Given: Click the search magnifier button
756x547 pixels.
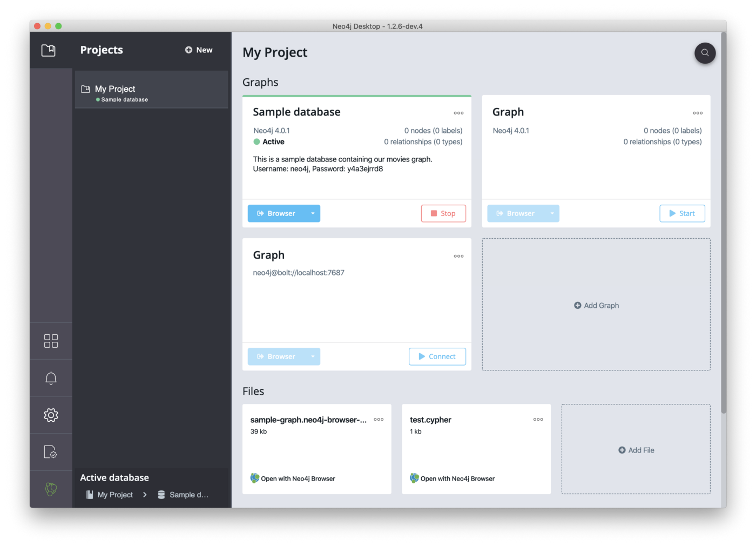Looking at the screenshot, I should pyautogui.click(x=705, y=53).
